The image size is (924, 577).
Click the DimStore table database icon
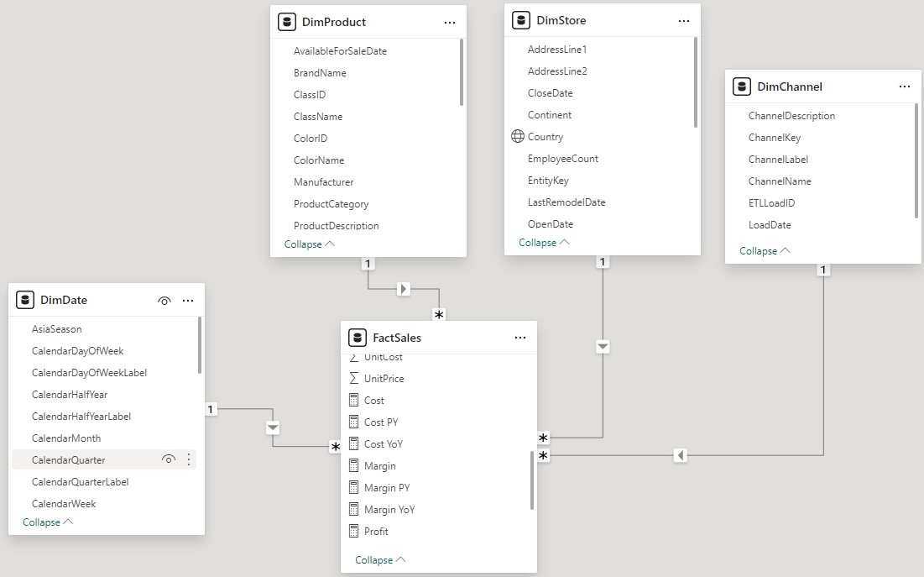[x=520, y=20]
